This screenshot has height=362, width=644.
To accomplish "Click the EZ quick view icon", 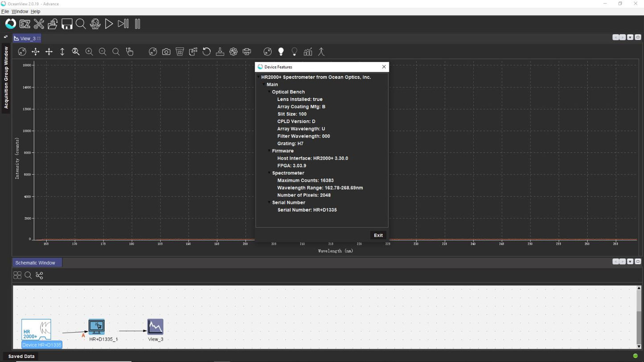I will [25, 24].
